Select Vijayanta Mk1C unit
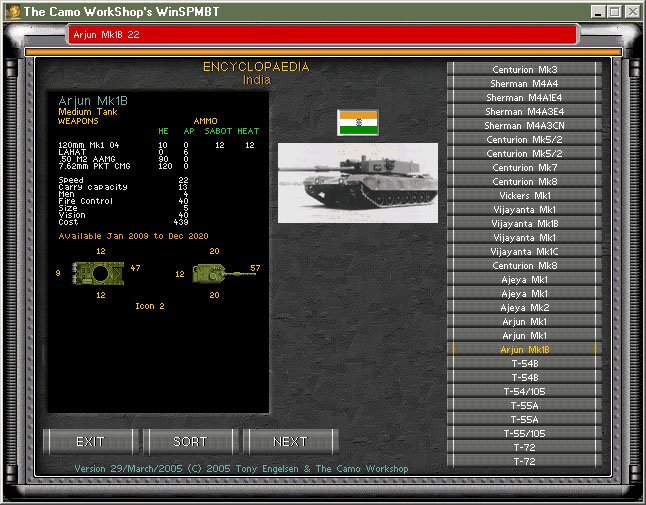Image resolution: width=646 pixels, height=505 pixels. coord(524,252)
